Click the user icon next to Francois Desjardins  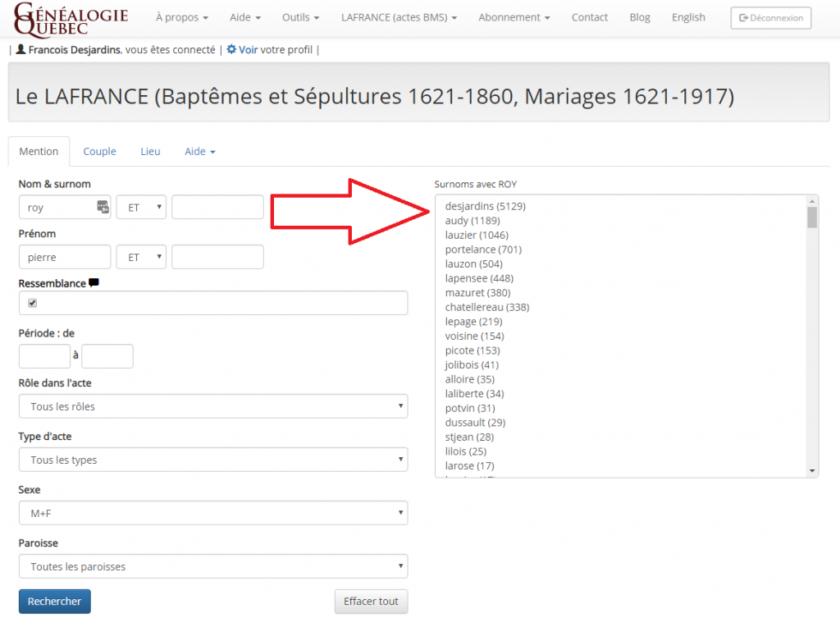tap(21, 49)
